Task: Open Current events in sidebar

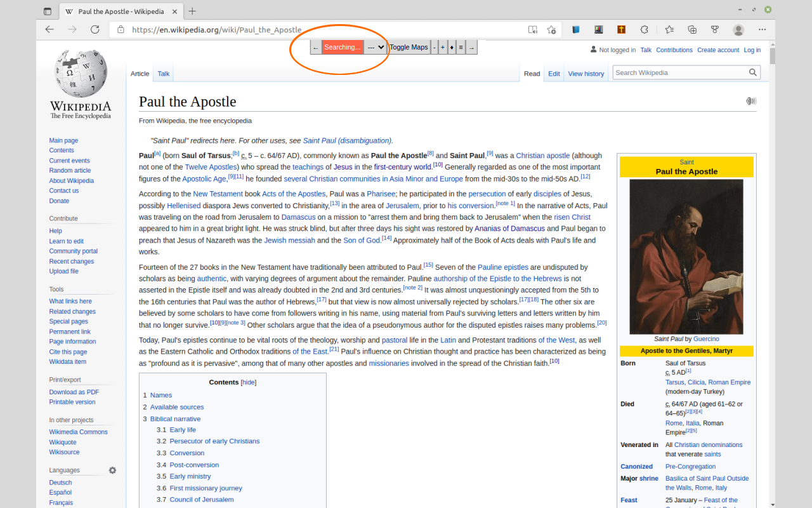Action: click(x=69, y=161)
